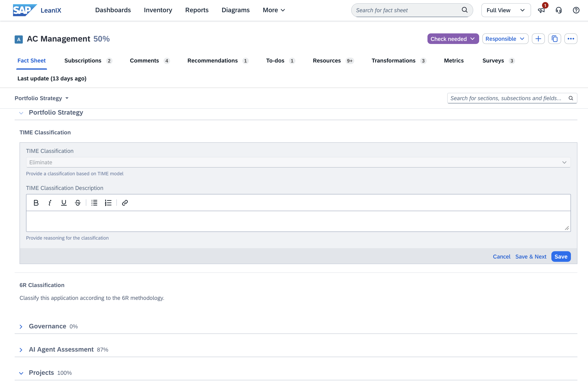This screenshot has height=386, width=588.
Task: Click the copy fact sheet icon
Action: pyautogui.click(x=554, y=39)
